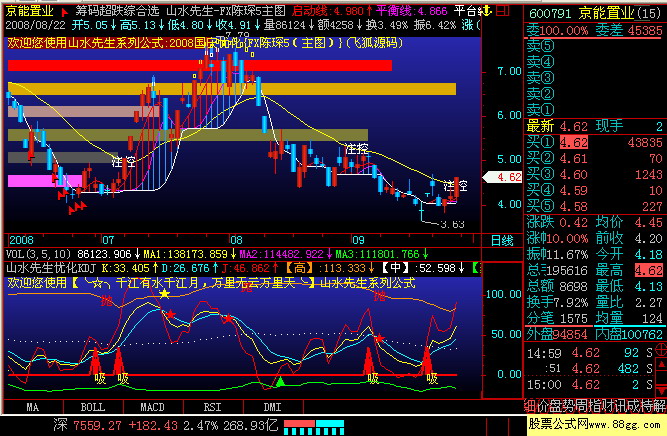Viewport: 667px width, 436px height.
Task: Switch to the MA indicator tab
Action: (x=32, y=407)
